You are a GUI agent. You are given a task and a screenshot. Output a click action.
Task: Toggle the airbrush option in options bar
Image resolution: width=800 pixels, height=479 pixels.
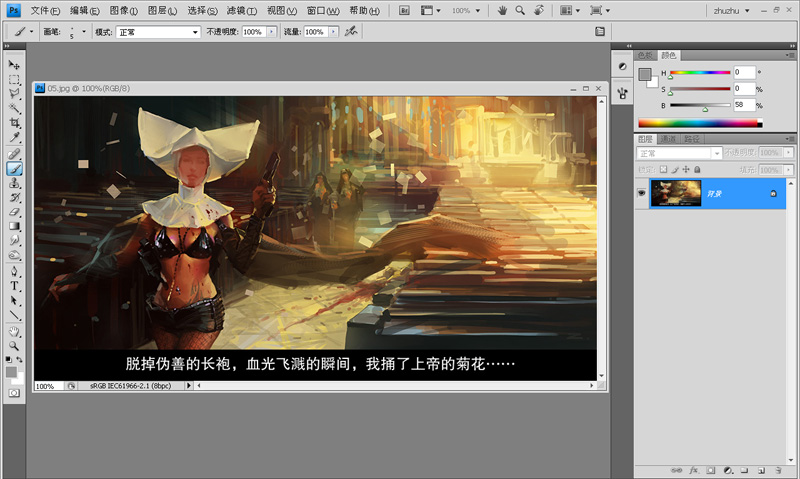point(351,32)
